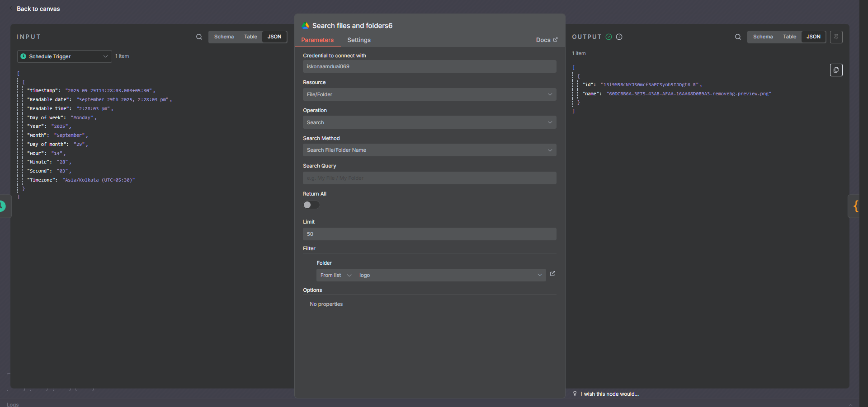The width and height of the screenshot is (868, 407).
Task: Click the Google Drive icon in the node header
Action: click(x=306, y=26)
